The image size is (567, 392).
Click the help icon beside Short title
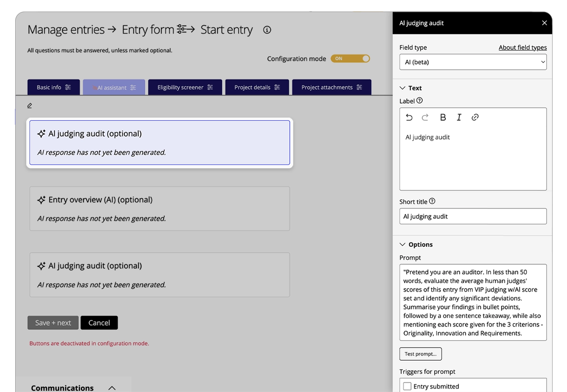pyautogui.click(x=432, y=201)
